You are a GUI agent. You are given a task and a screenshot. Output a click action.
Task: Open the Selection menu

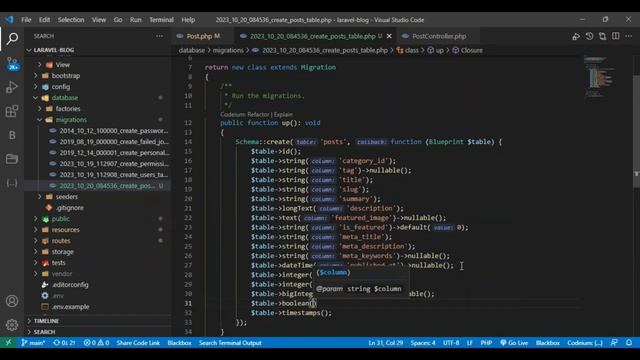coord(71,20)
